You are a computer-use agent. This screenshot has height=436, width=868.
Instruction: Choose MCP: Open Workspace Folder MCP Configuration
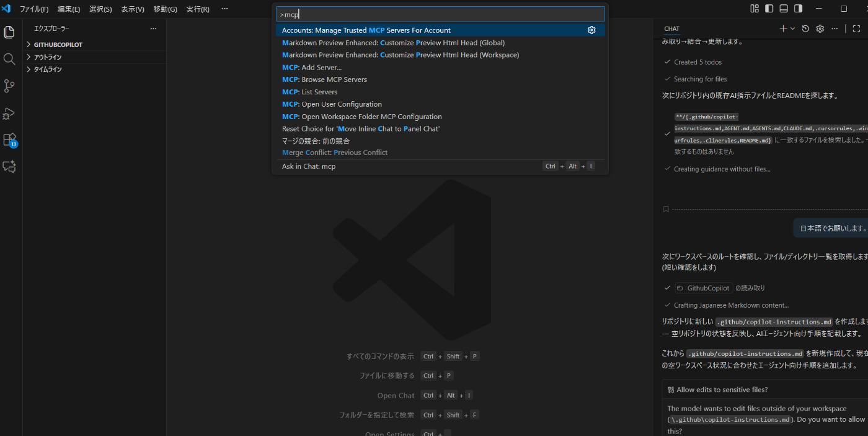click(440, 117)
